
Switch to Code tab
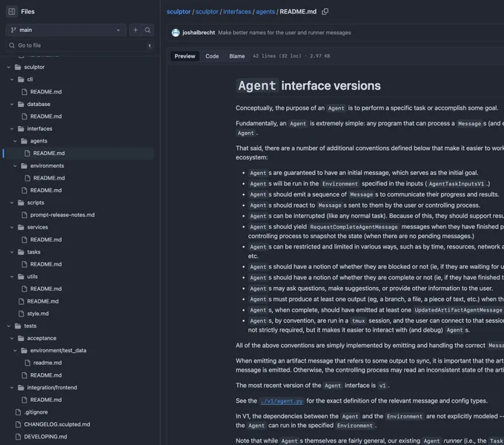point(212,56)
